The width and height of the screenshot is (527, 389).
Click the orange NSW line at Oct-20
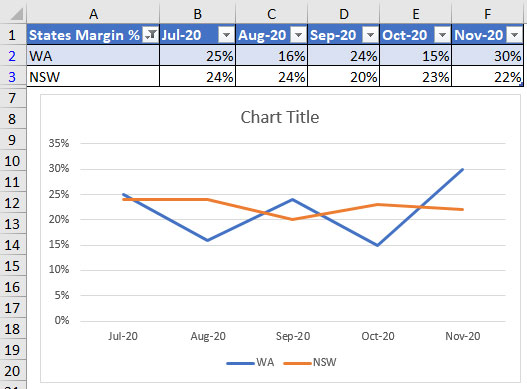(x=378, y=204)
